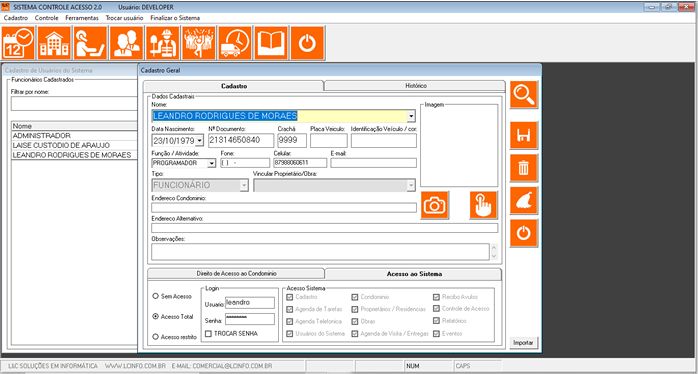Open the delivery truck clock icon
This screenshot has width=698, height=374.
pos(235,43)
